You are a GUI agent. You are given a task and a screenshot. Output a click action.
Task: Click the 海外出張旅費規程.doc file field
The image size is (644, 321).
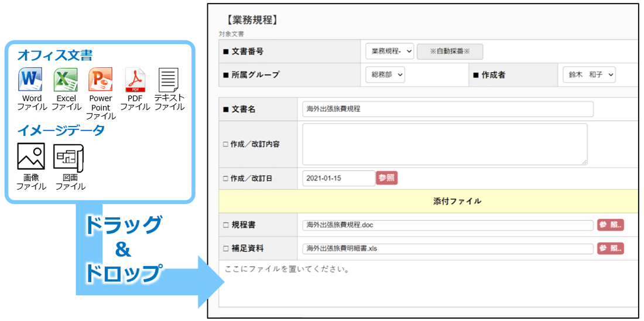coord(448,226)
